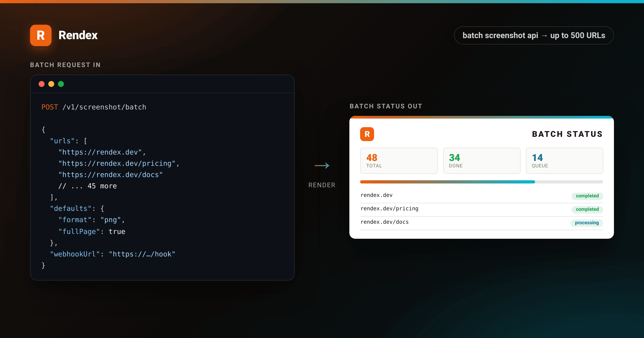Click the BATCH STATUS card title
This screenshot has height=338, width=644.
[x=567, y=134]
